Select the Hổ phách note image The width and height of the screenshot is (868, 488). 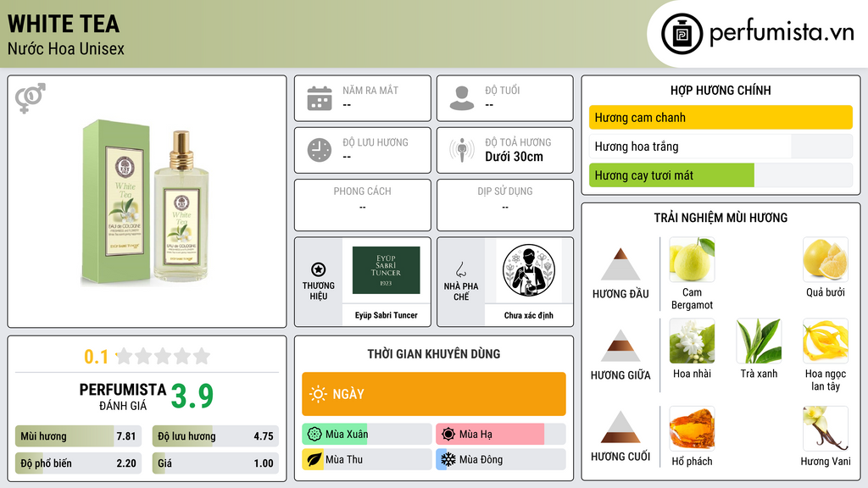pos(692,428)
